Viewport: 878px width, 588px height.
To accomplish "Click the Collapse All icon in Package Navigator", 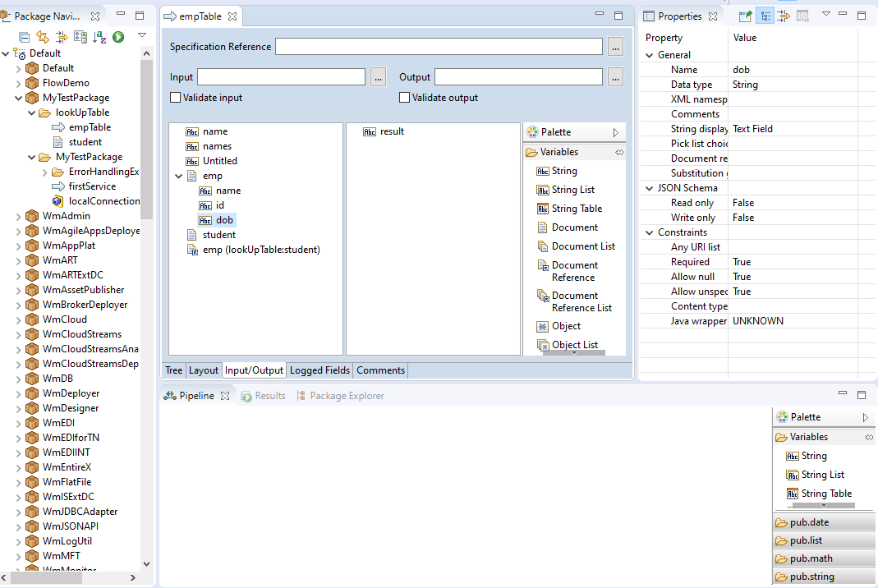I will (24, 36).
